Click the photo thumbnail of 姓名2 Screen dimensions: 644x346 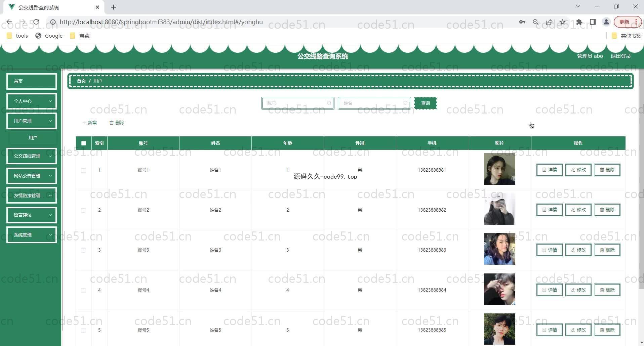tap(499, 209)
